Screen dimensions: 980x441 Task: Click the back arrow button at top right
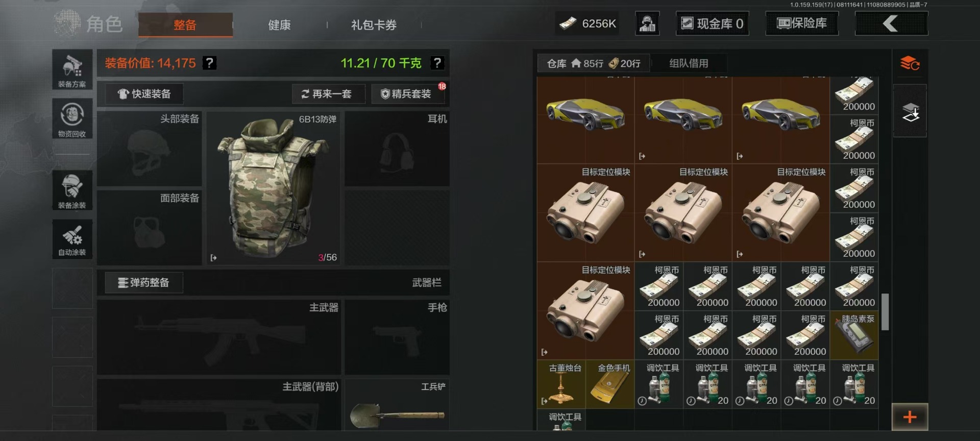[891, 23]
